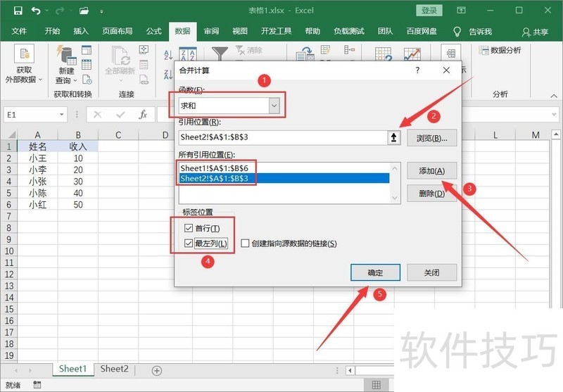Click the Browse (浏览) button

432,138
